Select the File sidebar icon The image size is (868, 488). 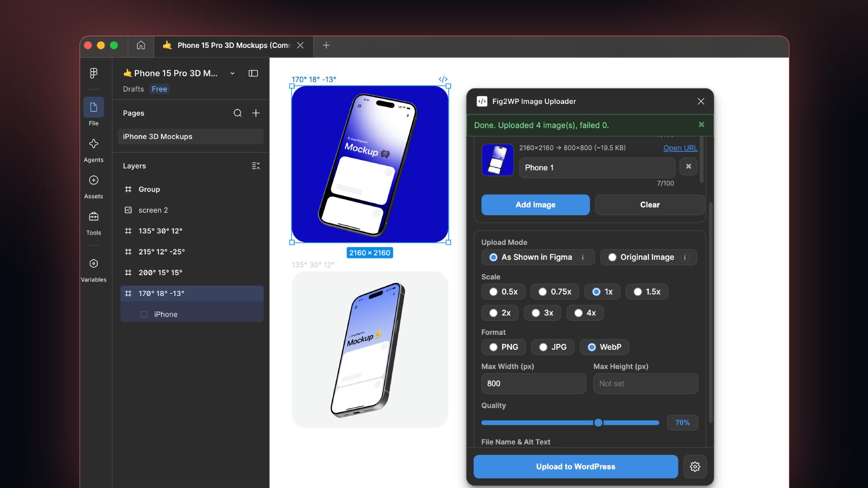[94, 108]
